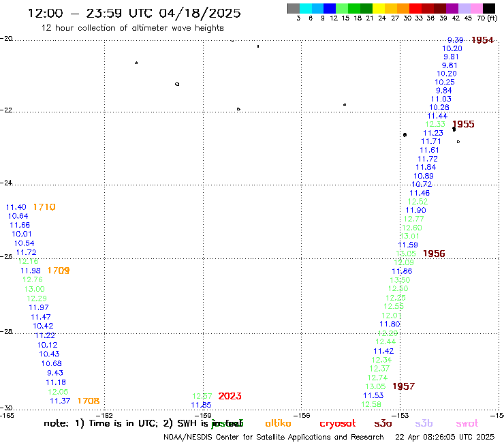Click the wave height value 10.01

pos(22,234)
